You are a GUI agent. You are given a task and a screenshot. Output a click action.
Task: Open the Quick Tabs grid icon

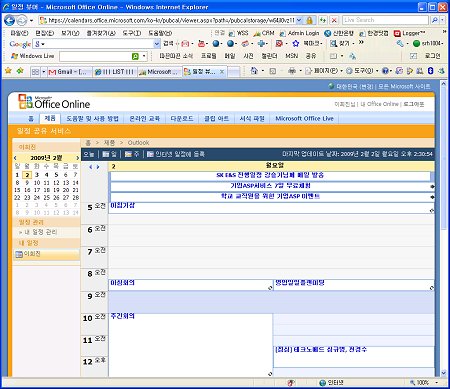point(35,72)
